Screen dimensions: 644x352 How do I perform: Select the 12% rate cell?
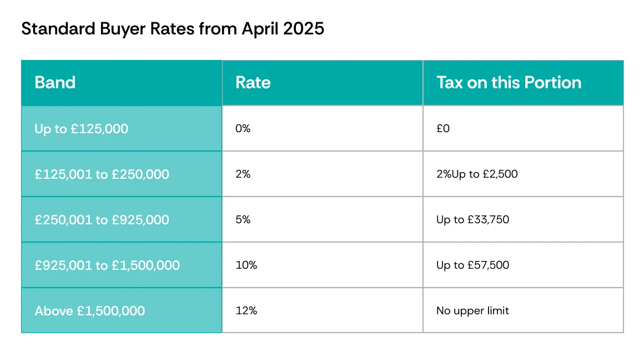click(x=323, y=310)
